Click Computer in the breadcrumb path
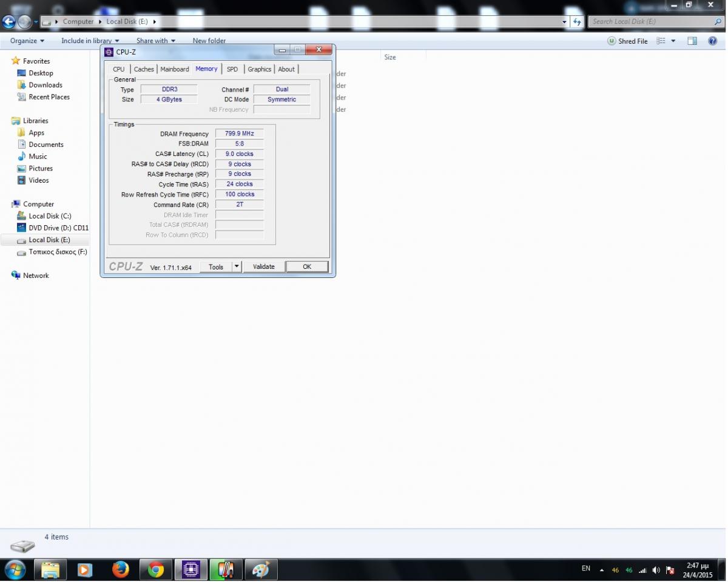 [78, 22]
